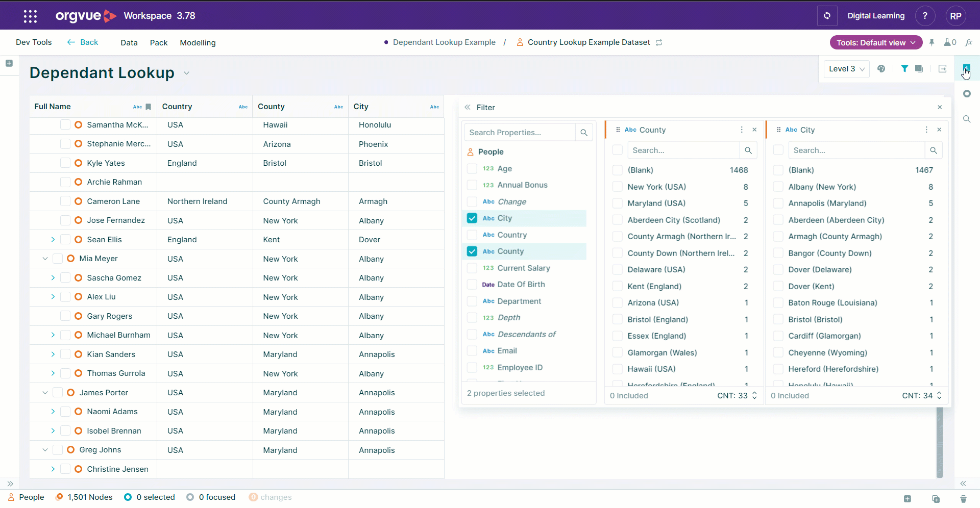Viewport: 980px width, 508px height.
Task: Click the search magnifier in right sidebar
Action: click(x=967, y=119)
